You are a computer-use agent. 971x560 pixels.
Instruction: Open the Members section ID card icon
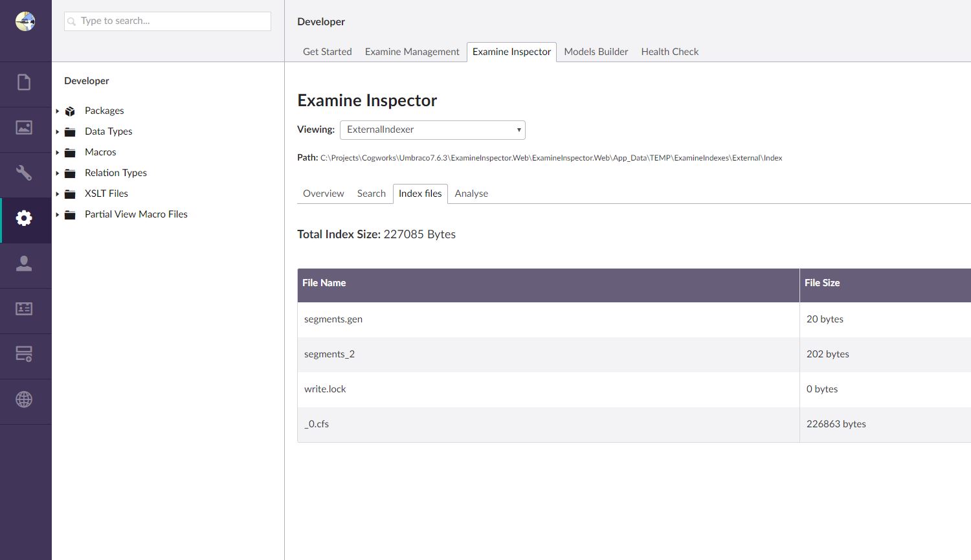pos(24,309)
